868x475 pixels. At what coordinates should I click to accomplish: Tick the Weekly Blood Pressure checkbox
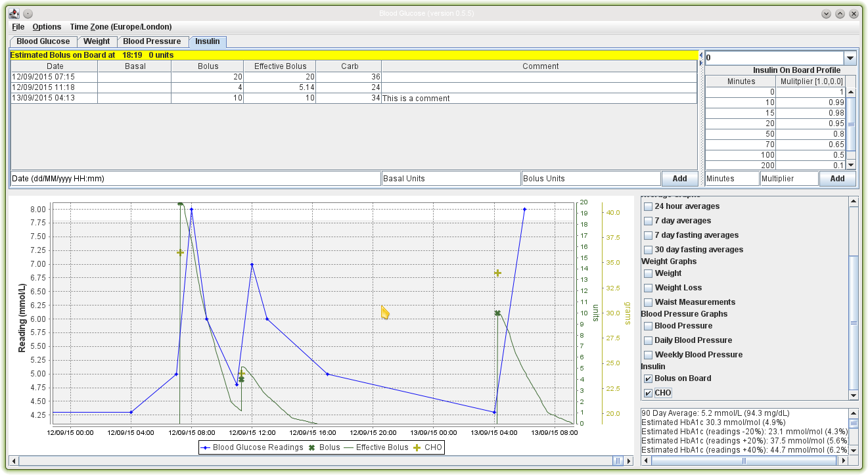649,355
